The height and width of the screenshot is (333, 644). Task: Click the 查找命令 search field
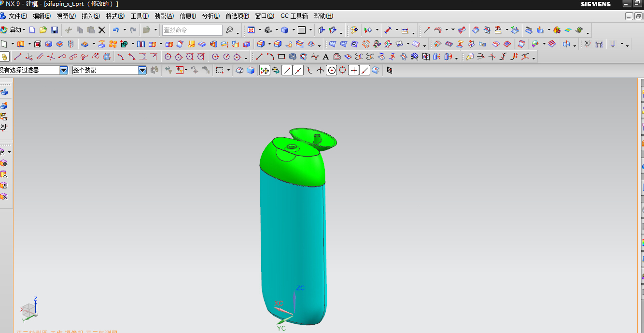pos(192,30)
